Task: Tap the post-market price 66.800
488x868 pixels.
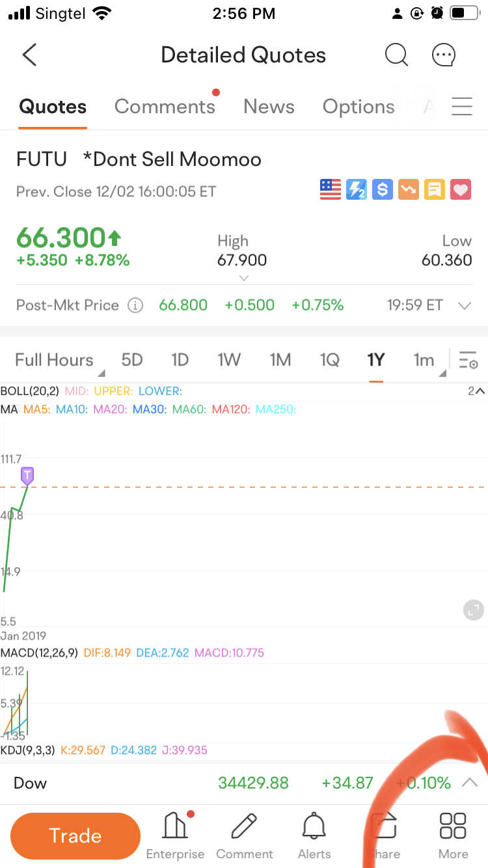Action: (183, 305)
